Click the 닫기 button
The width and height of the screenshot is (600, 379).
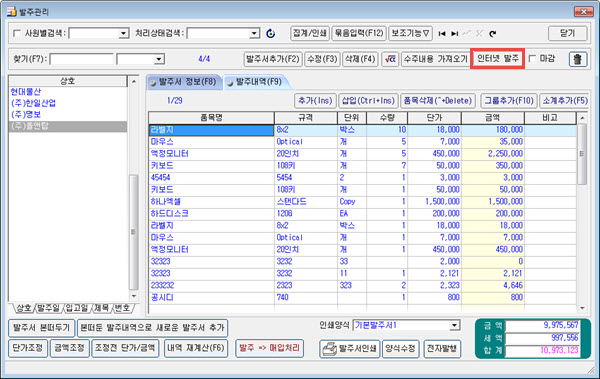(x=567, y=33)
